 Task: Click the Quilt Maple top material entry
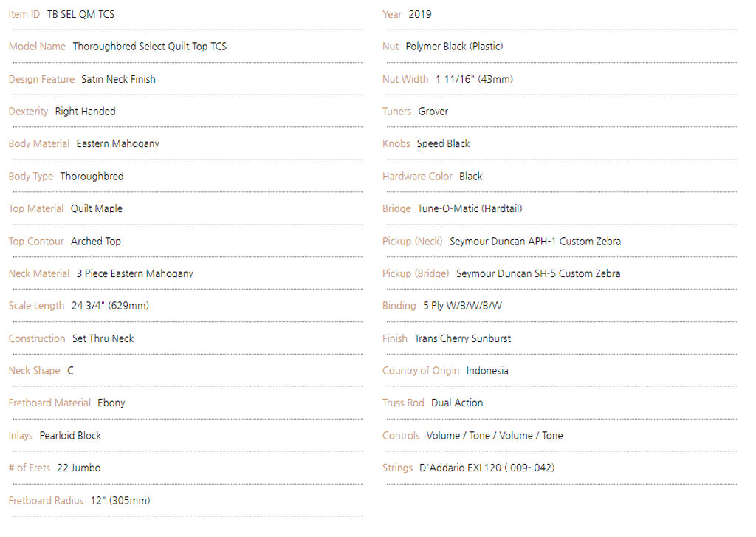pyautogui.click(x=97, y=208)
